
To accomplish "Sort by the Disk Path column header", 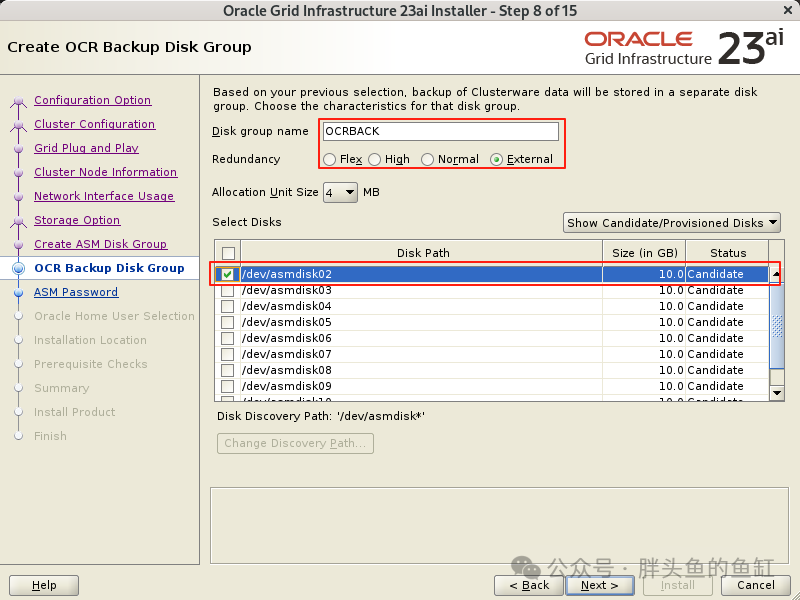I will [x=422, y=253].
